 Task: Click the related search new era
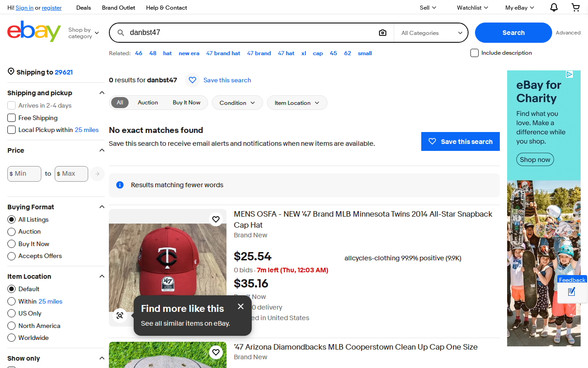(x=189, y=53)
